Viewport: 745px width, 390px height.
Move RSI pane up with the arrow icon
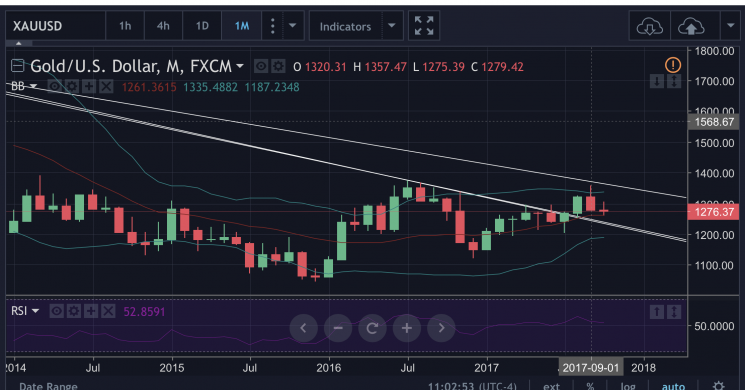[657, 312]
